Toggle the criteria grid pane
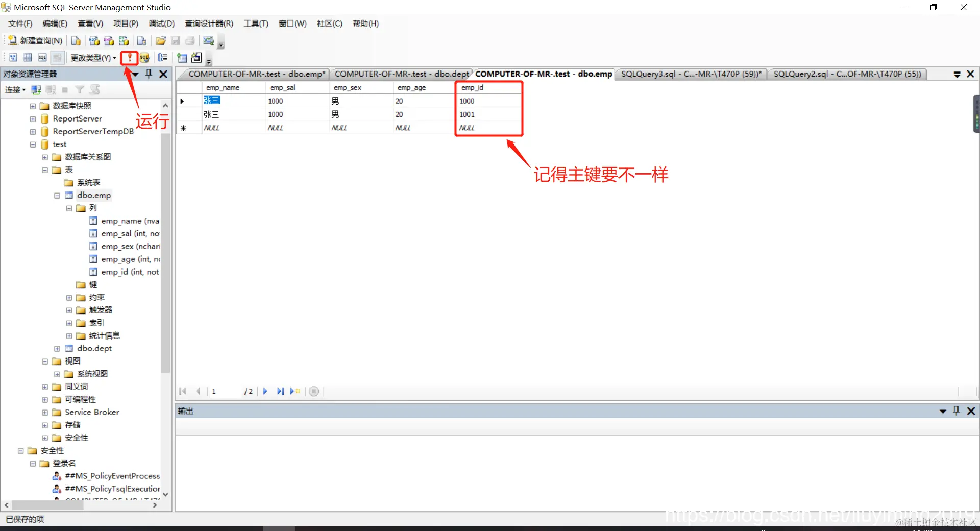This screenshot has height=531, width=980. 28,58
